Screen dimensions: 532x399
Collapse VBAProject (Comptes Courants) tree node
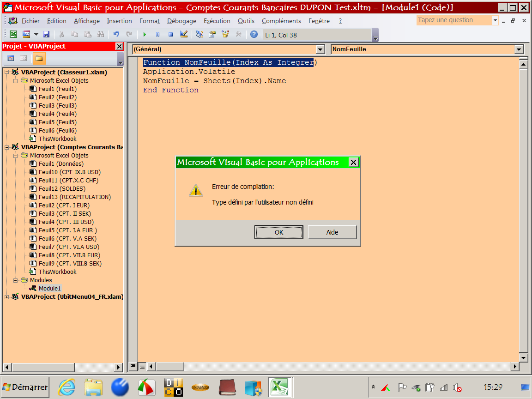[x=6, y=147]
